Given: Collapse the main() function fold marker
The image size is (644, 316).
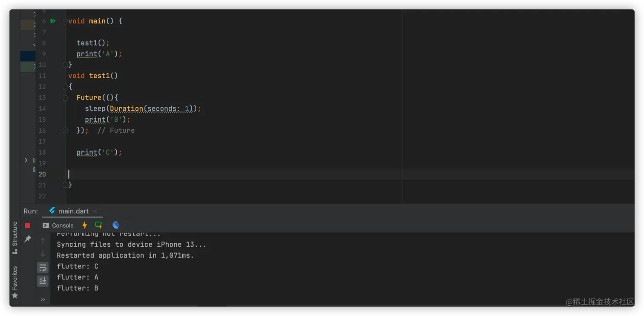Looking at the screenshot, I should pos(65,21).
